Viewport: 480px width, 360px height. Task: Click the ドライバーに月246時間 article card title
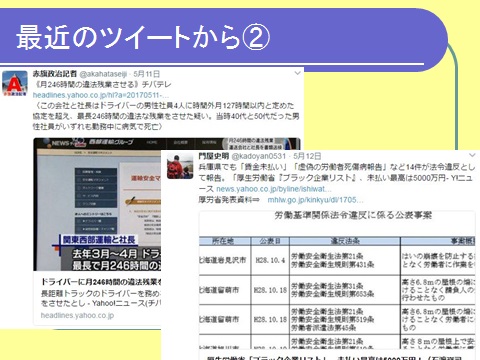click(x=101, y=282)
